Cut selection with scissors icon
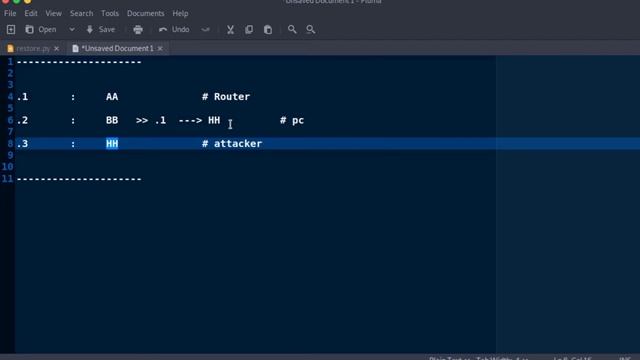 tap(230, 29)
